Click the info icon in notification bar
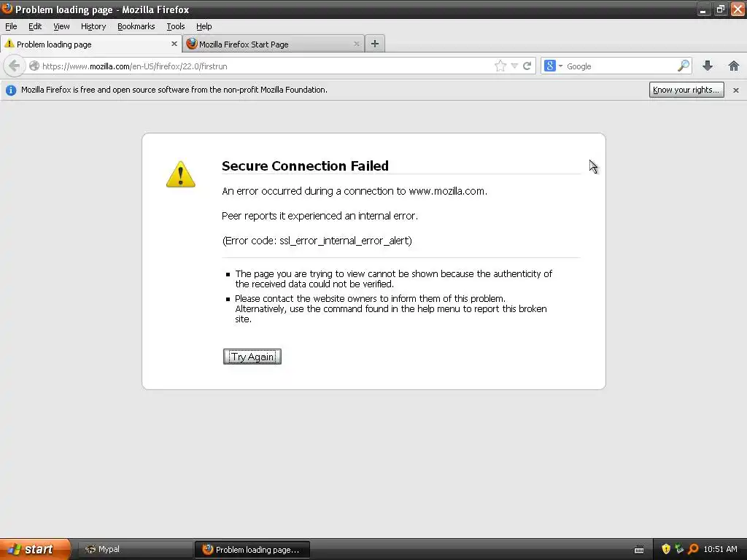This screenshot has height=560, width=747. pyautogui.click(x=10, y=90)
